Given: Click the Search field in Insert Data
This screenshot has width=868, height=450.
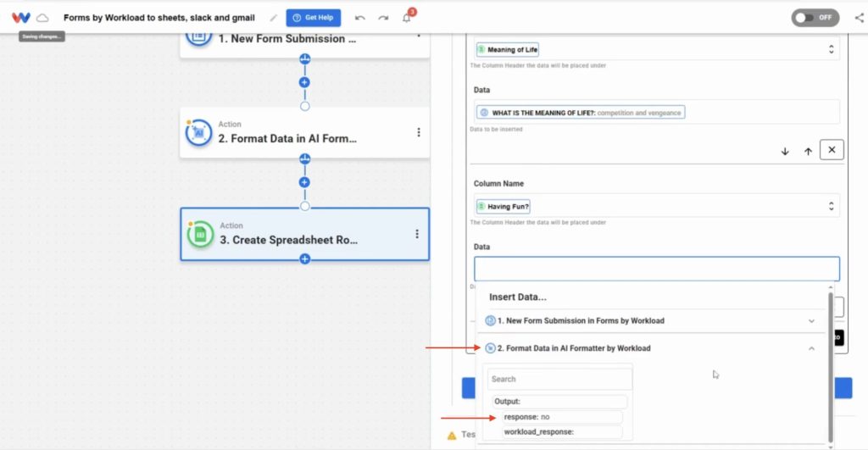Looking at the screenshot, I should tap(559, 379).
